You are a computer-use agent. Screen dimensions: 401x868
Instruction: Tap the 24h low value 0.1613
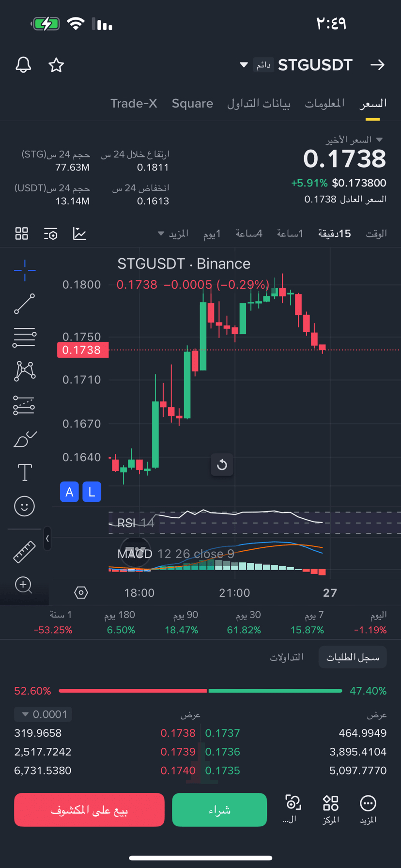pos(153,201)
